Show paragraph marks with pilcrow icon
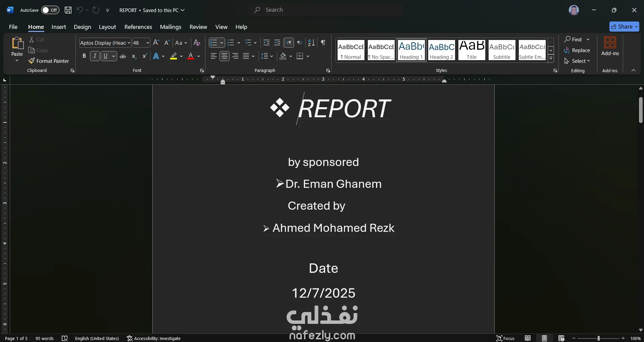 (323, 43)
